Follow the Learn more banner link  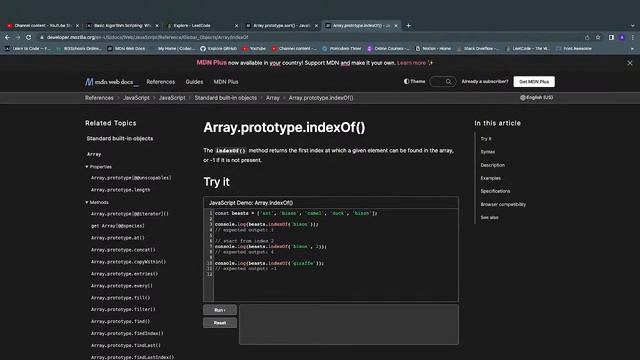411,63
